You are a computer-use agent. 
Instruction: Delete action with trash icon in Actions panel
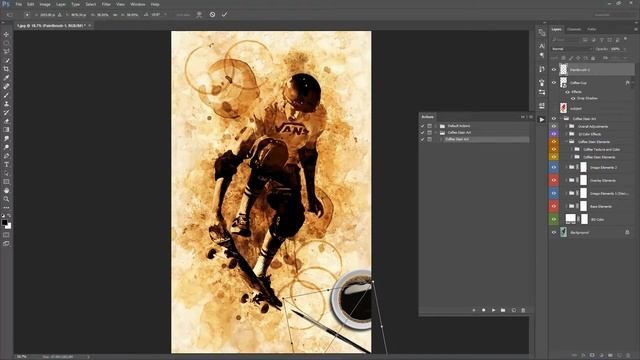[523, 310]
